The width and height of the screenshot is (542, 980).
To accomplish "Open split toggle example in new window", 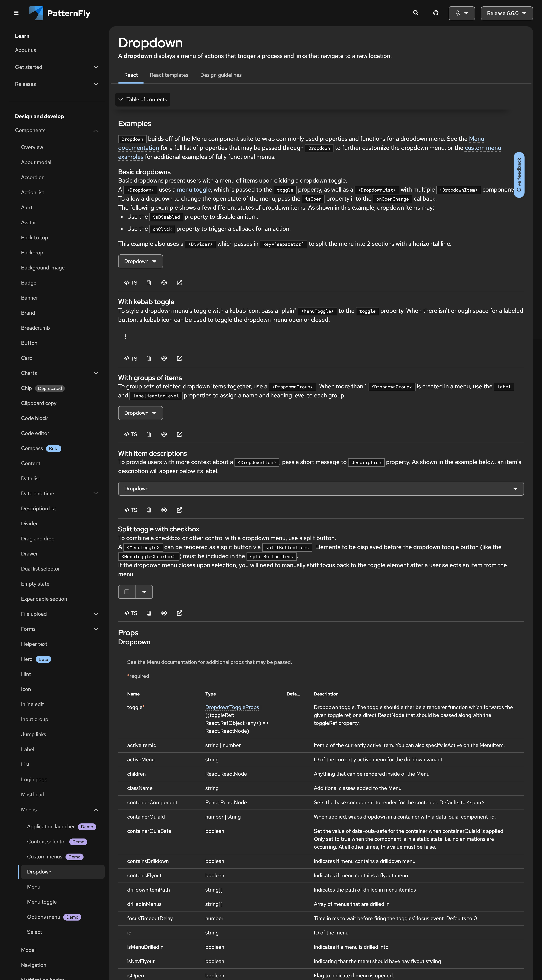I will (x=180, y=613).
